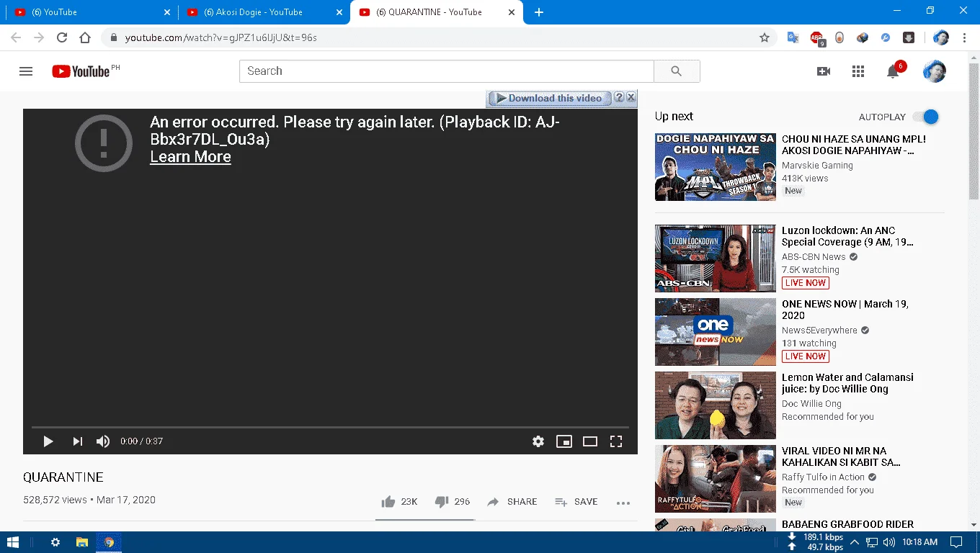Image resolution: width=980 pixels, height=553 pixels.
Task: Click the Learn More error link
Action: tap(190, 157)
